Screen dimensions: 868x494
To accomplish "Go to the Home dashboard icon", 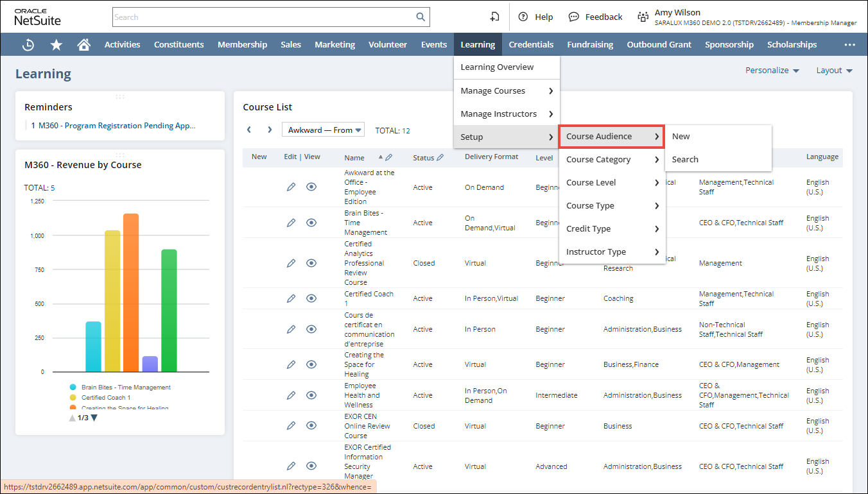I will tap(83, 45).
